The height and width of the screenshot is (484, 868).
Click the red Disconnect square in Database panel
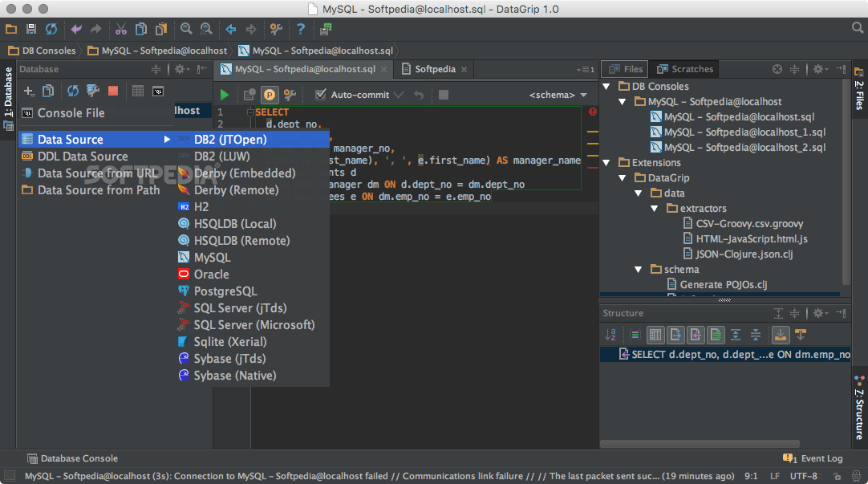pyautogui.click(x=113, y=91)
